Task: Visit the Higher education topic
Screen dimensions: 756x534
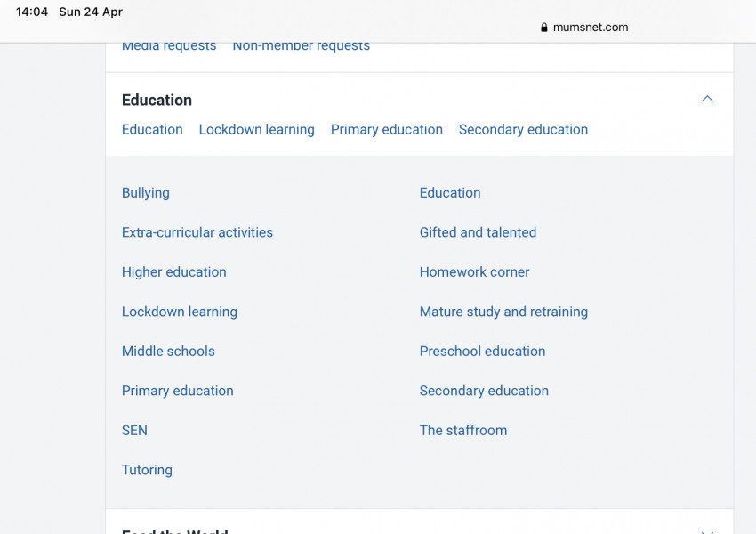Action: pyautogui.click(x=173, y=271)
